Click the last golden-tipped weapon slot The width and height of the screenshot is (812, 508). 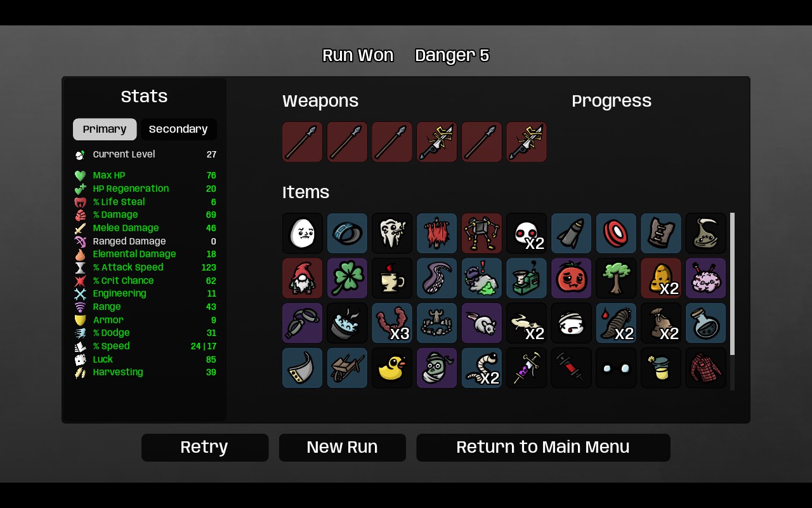[527, 142]
